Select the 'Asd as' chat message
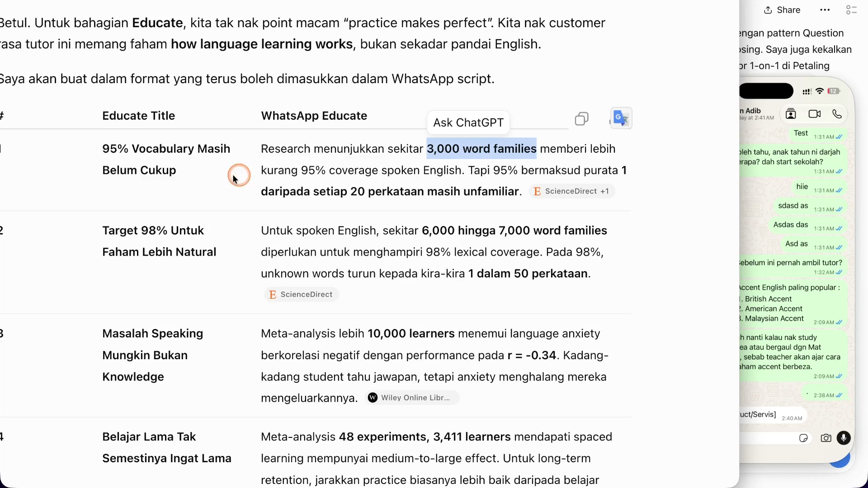Viewport: 868px width, 488px height. pyautogui.click(x=813, y=245)
